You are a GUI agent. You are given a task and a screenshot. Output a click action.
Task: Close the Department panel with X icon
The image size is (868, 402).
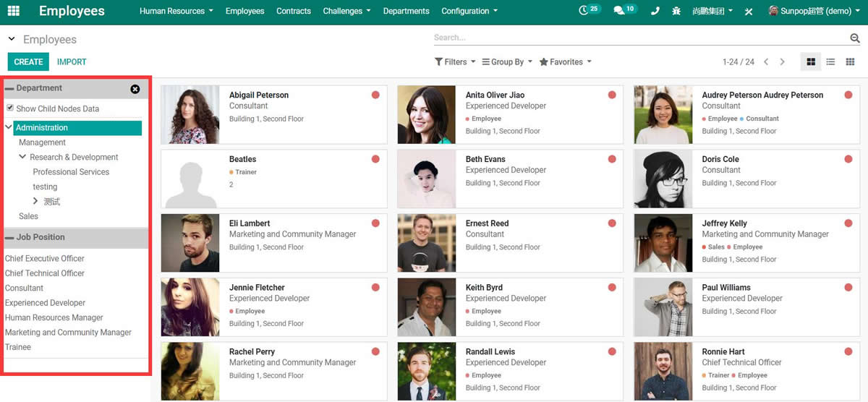click(135, 89)
